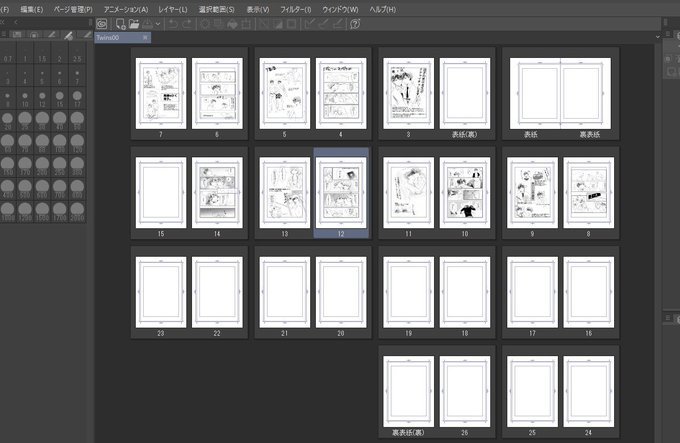
Task: Pick the 17 brush size preset
Action: [x=77, y=98]
